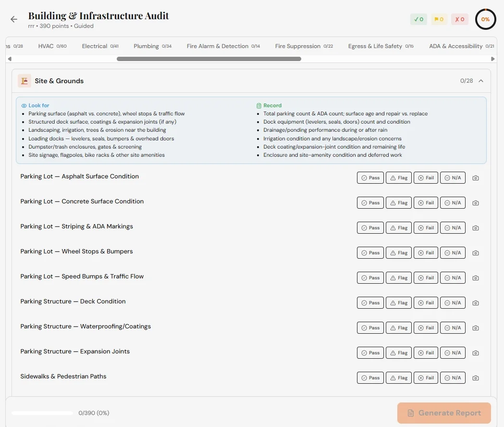Mark Asphalt Surface Condition as Fail
Image resolution: width=504 pixels, height=427 pixels.
(x=426, y=178)
